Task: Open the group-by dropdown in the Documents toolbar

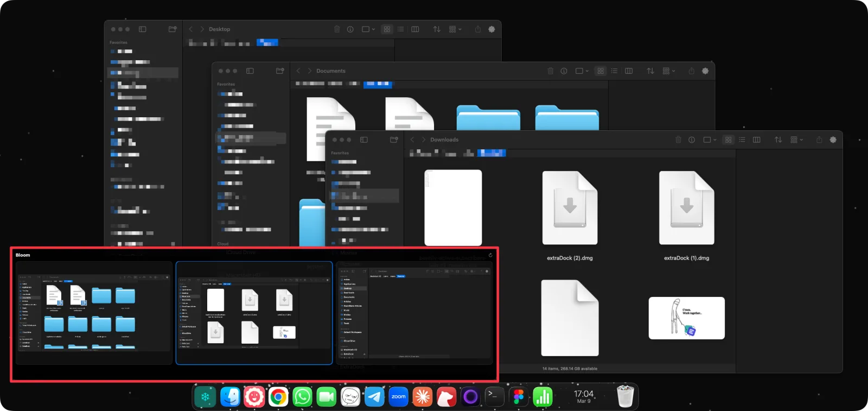Action: click(669, 71)
